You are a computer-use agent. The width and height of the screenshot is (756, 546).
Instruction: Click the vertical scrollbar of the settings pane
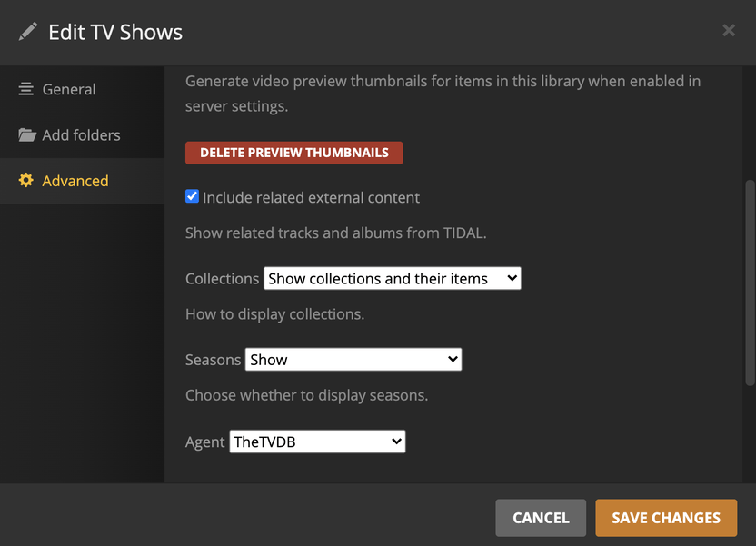coord(750,282)
